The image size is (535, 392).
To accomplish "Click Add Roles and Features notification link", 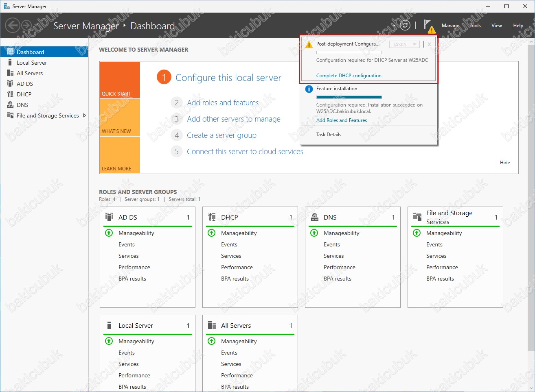I will [x=342, y=120].
